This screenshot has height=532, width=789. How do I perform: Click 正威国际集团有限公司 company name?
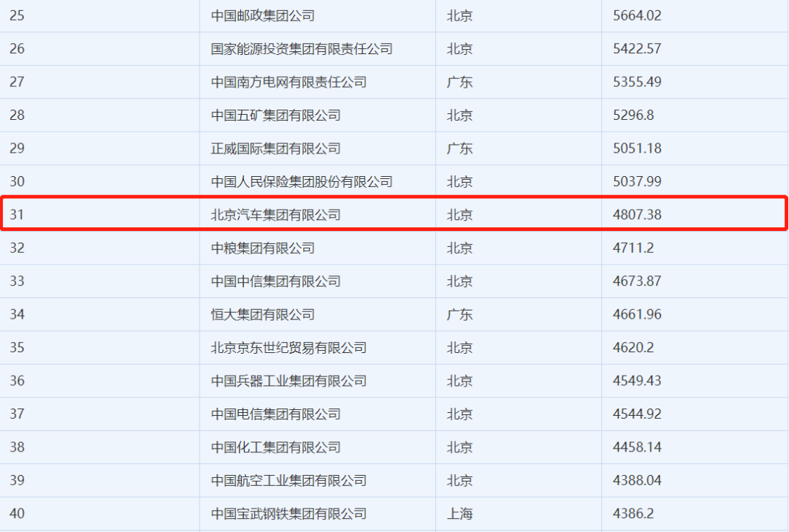point(275,148)
